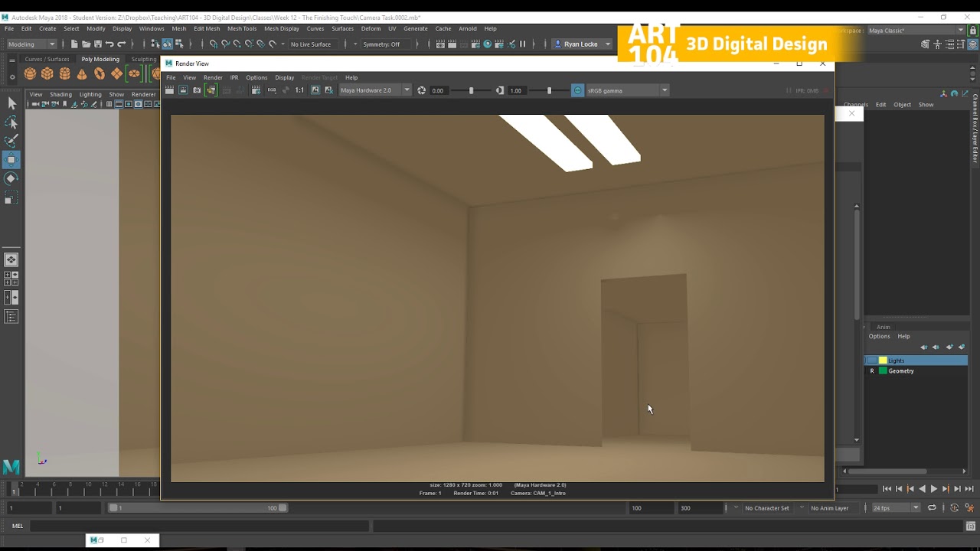This screenshot has height=551, width=980.
Task: Open the Ryan Locke account dropdown
Action: [x=581, y=44]
